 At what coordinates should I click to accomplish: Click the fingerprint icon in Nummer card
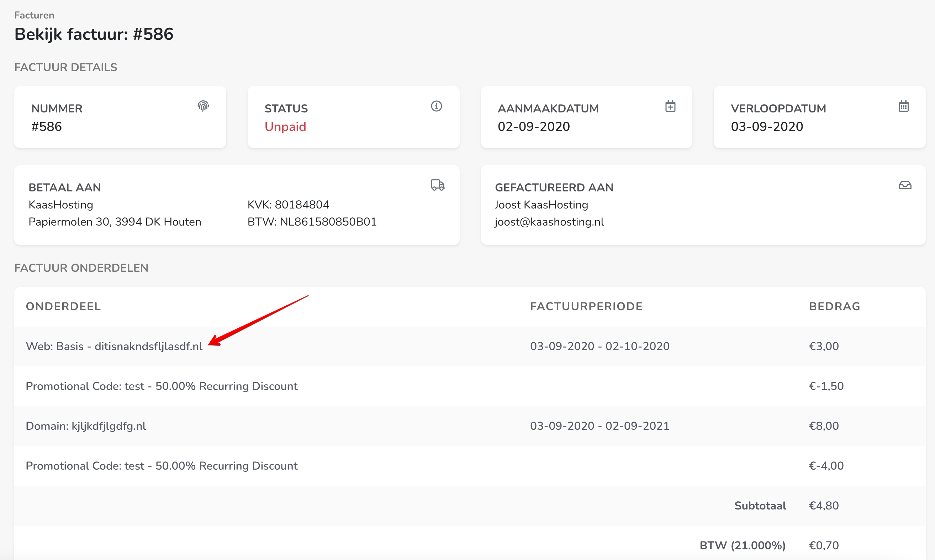tap(203, 106)
